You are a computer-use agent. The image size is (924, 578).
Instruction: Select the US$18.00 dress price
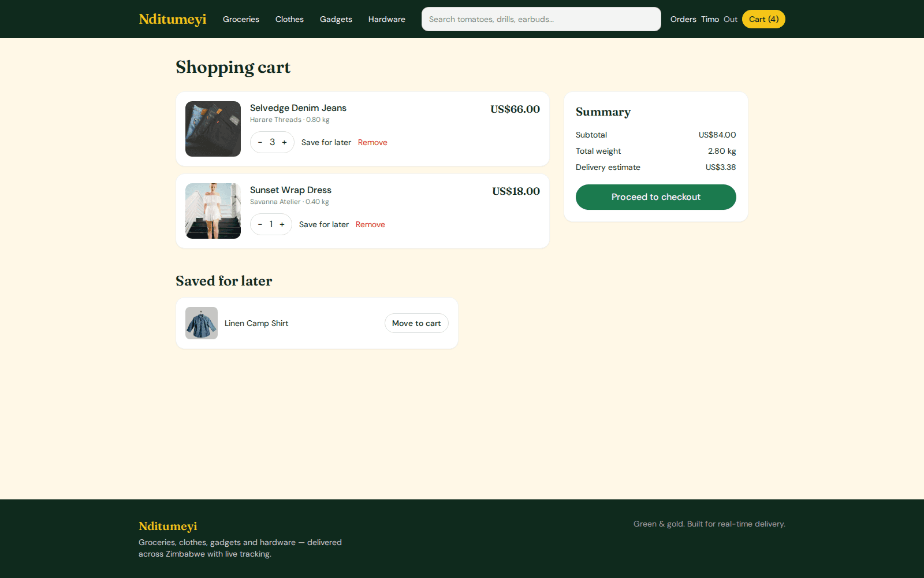pos(516,191)
